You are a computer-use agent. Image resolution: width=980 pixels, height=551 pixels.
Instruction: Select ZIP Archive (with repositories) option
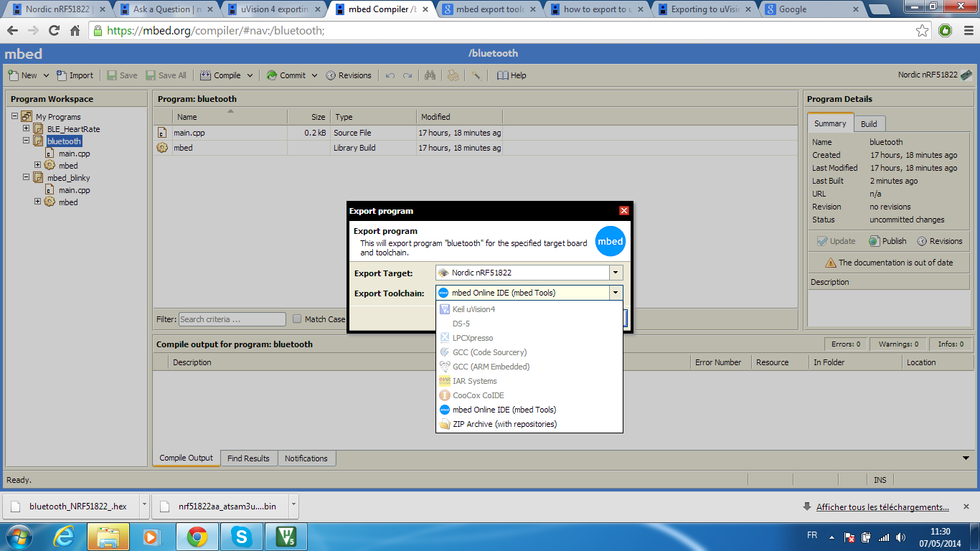(504, 424)
